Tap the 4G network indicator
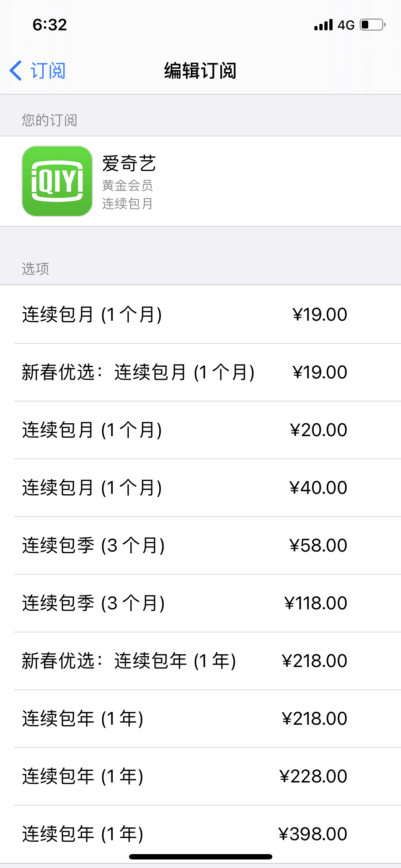 [x=346, y=25]
